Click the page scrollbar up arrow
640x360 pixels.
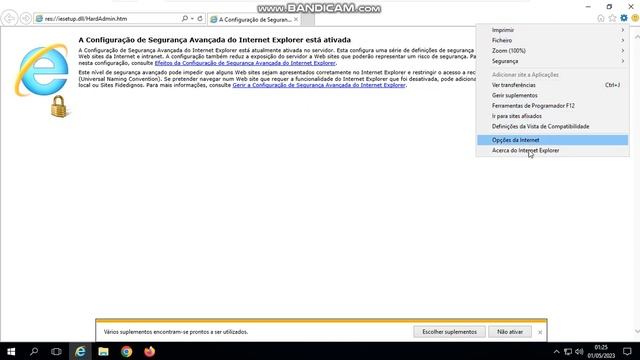tap(637, 37)
